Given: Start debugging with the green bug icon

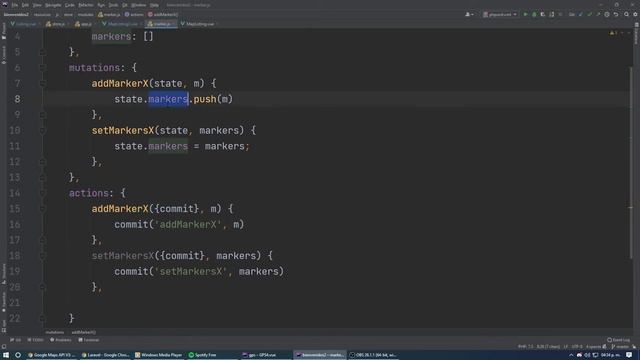Looking at the screenshot, I should (534, 14).
